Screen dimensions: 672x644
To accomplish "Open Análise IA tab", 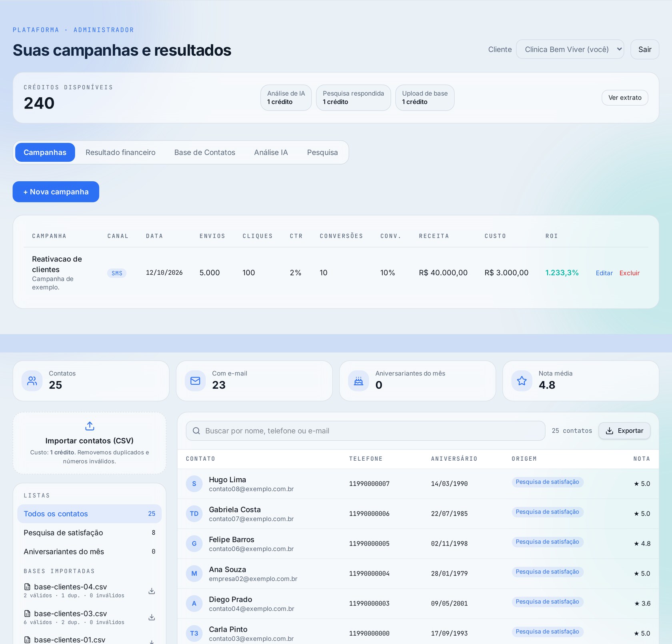I will 271,152.
